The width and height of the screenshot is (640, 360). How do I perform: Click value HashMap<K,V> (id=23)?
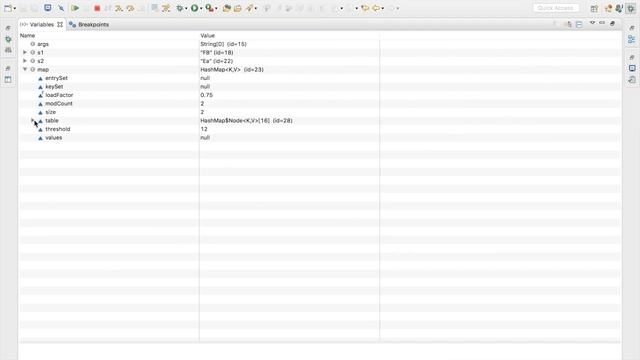point(232,69)
